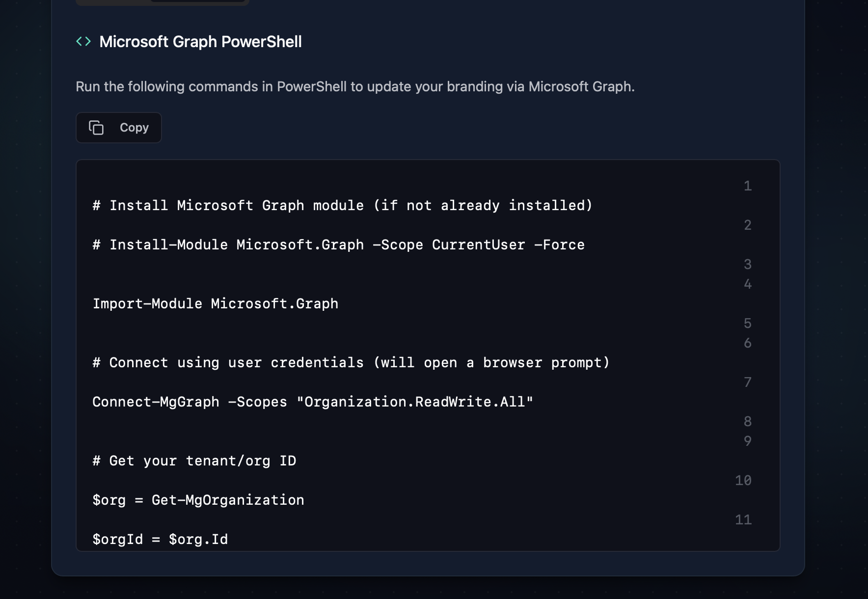Select the $org = Get-MgOrganization line
868x599 pixels.
198,499
